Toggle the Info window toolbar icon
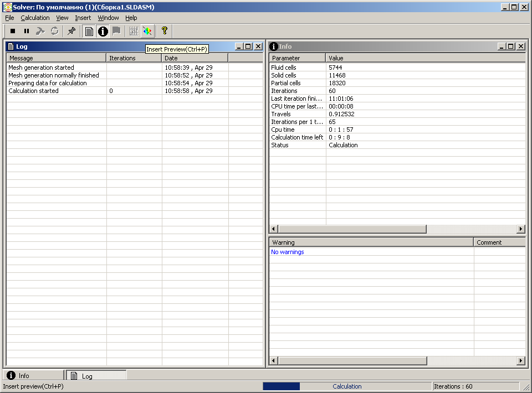 click(x=103, y=31)
